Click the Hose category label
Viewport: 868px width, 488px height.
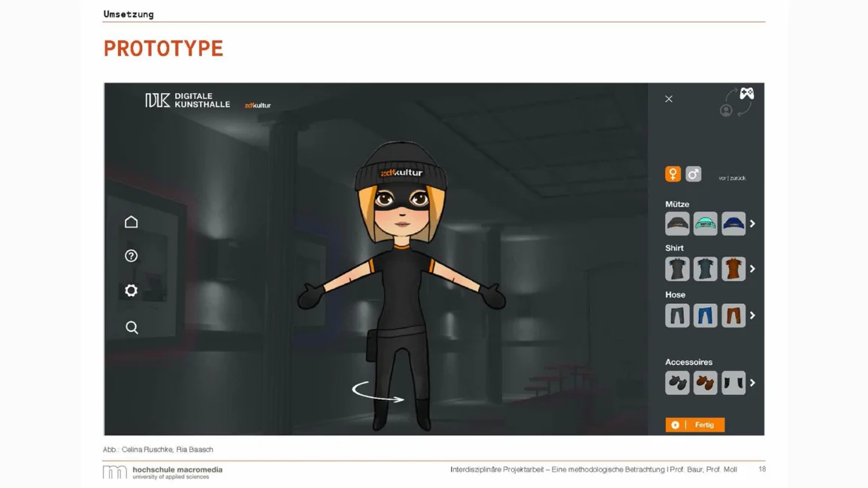676,294
